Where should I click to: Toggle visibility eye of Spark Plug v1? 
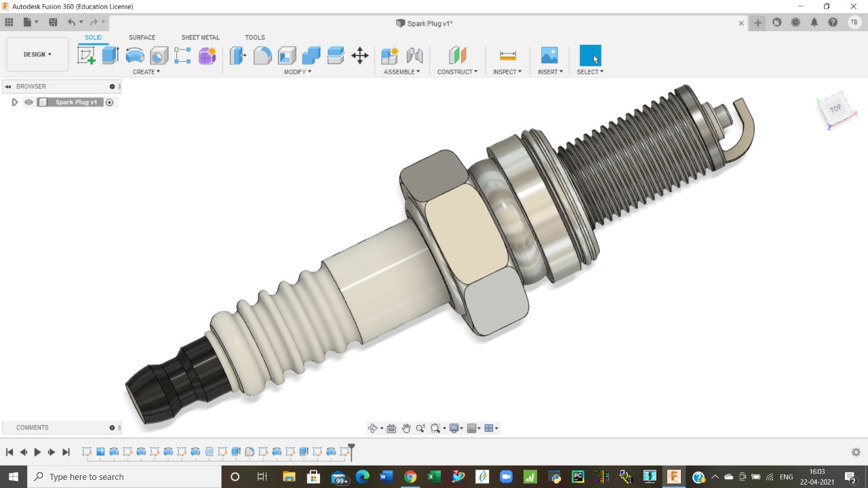28,102
